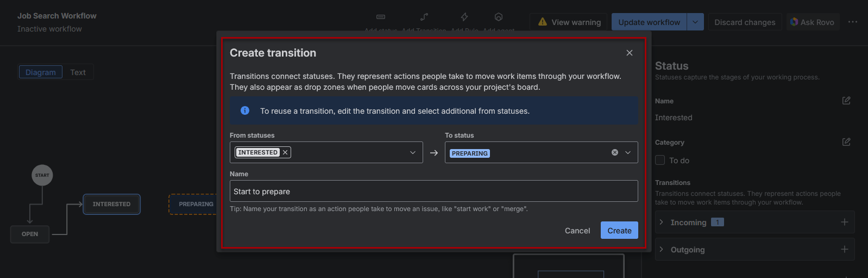Edit the status Name field icon

pyautogui.click(x=846, y=101)
